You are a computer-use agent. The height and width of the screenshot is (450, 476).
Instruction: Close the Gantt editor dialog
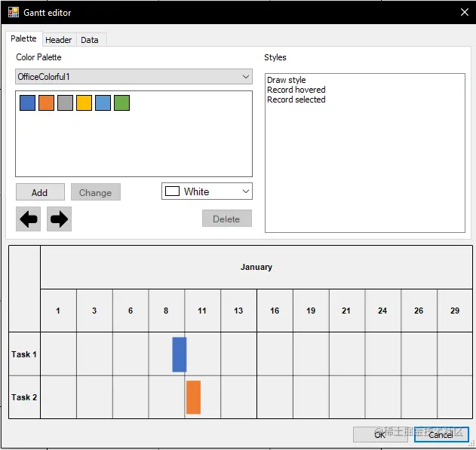[x=465, y=12]
